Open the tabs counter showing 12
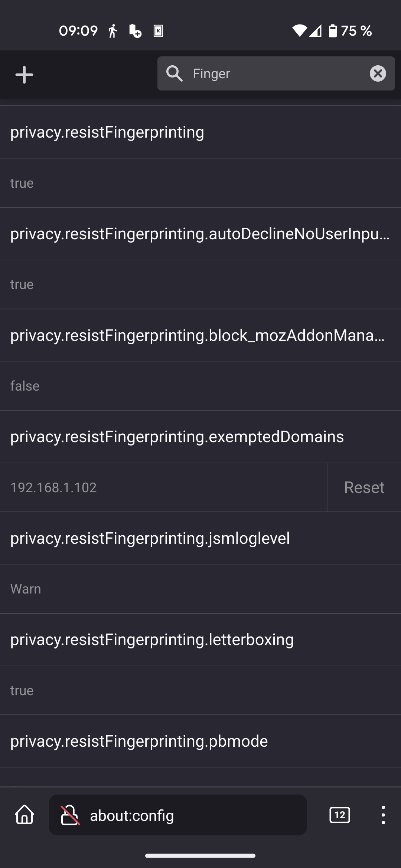This screenshot has height=868, width=401. [x=339, y=815]
